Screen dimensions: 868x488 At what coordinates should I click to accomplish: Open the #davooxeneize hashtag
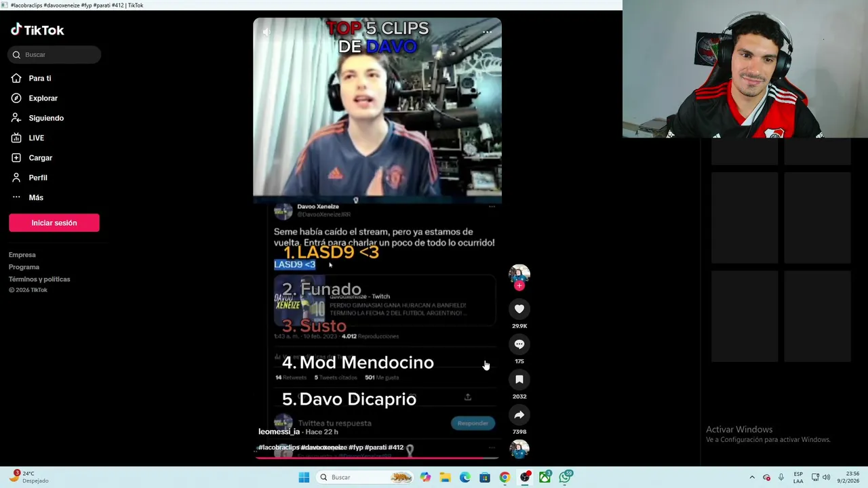pyautogui.click(x=323, y=447)
